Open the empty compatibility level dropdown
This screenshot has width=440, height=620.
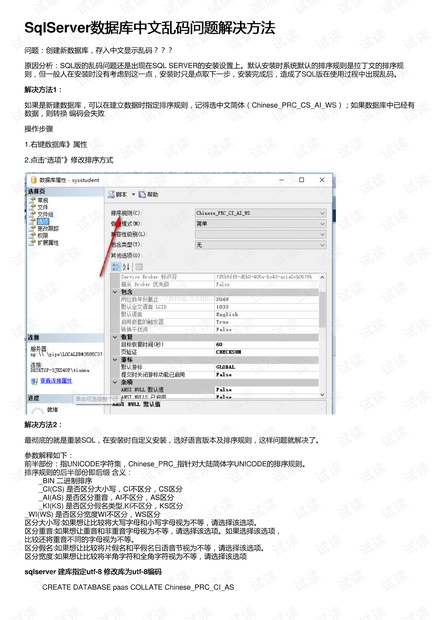pyautogui.click(x=261, y=234)
